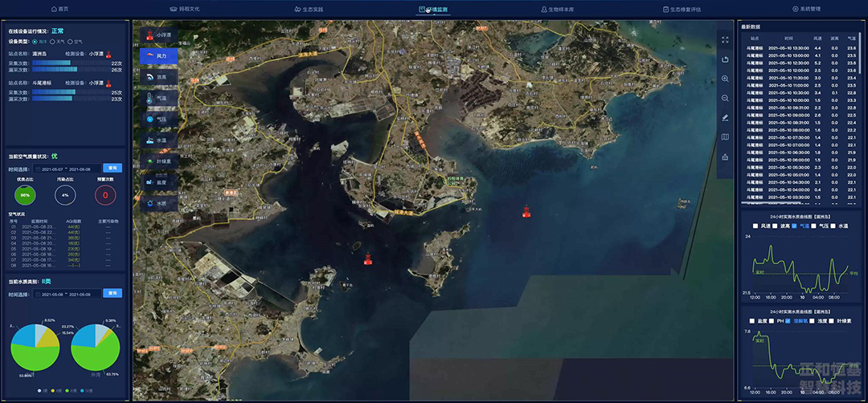The height and width of the screenshot is (403, 868).
Task: Show the 浪高 wave height layer
Action: click(158, 77)
